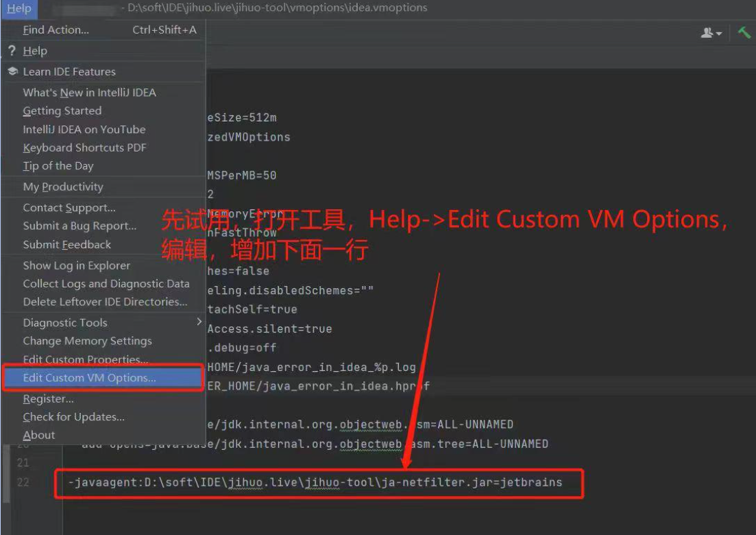The height and width of the screenshot is (535, 756).
Task: Click Check for Updates...
Action: coord(73,417)
